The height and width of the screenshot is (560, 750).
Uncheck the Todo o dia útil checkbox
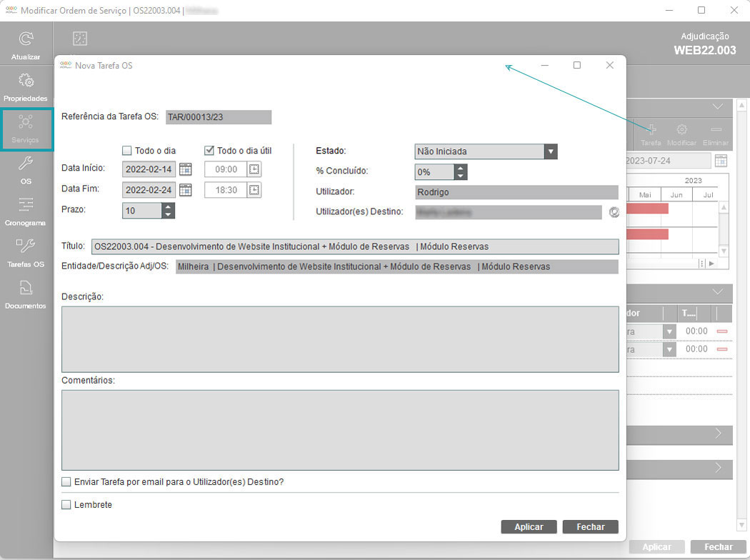[209, 151]
